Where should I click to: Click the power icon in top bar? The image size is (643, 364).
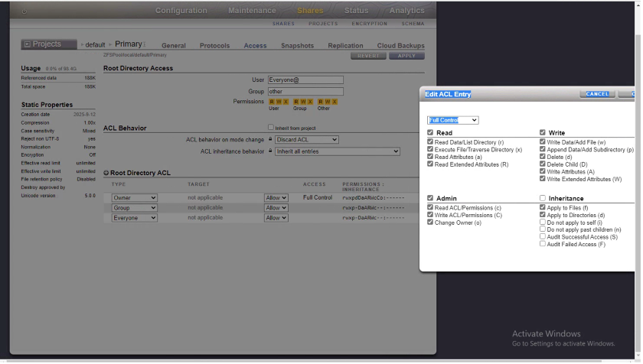(24, 11)
